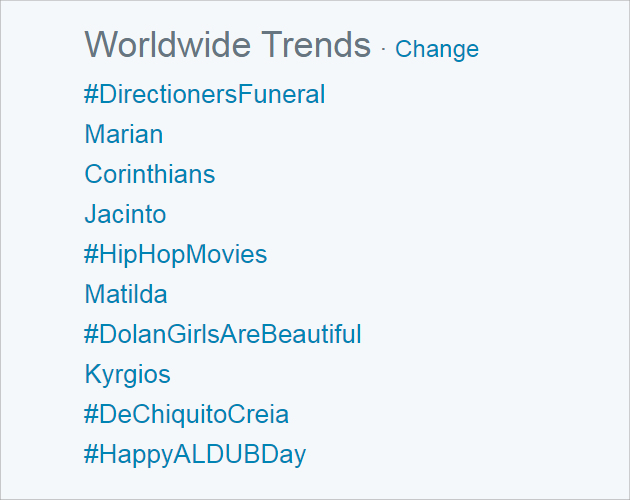Show tweets about the Dolan girls hashtag
The width and height of the screenshot is (630, 500).
pyautogui.click(x=223, y=334)
